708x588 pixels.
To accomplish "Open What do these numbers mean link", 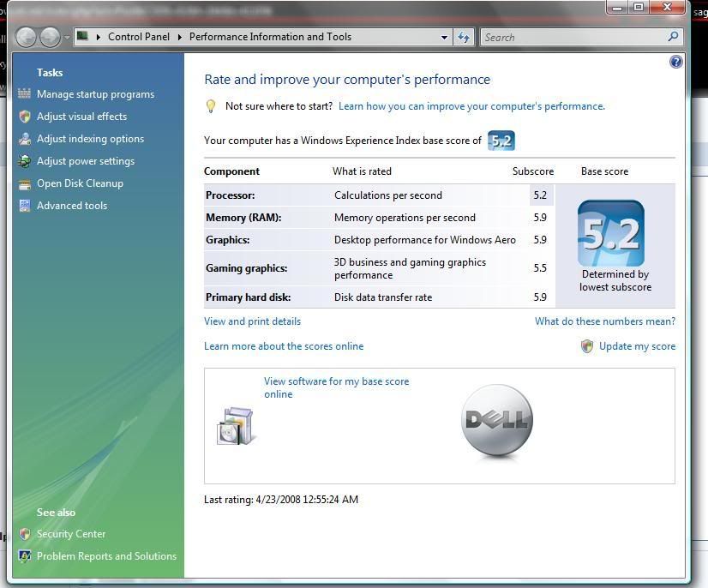I will point(604,321).
